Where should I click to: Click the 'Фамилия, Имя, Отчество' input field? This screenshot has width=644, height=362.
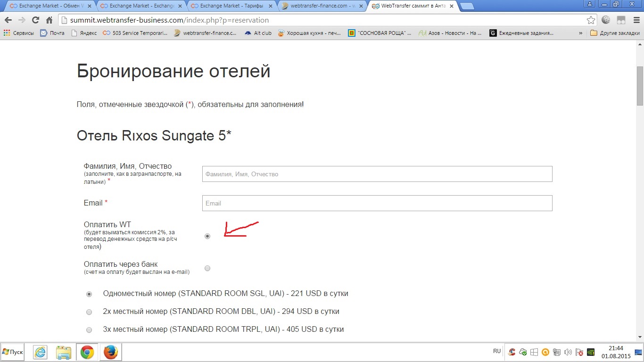click(377, 174)
